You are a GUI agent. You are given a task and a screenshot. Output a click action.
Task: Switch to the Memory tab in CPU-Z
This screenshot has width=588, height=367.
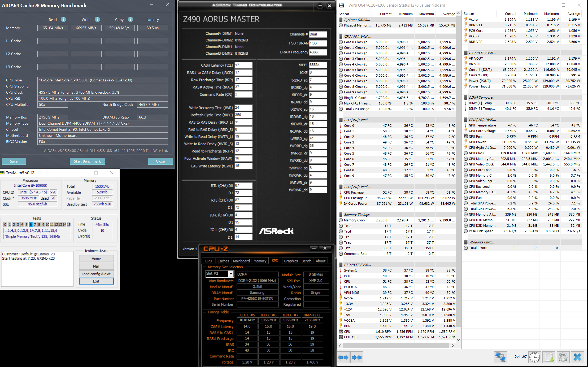tap(260, 261)
